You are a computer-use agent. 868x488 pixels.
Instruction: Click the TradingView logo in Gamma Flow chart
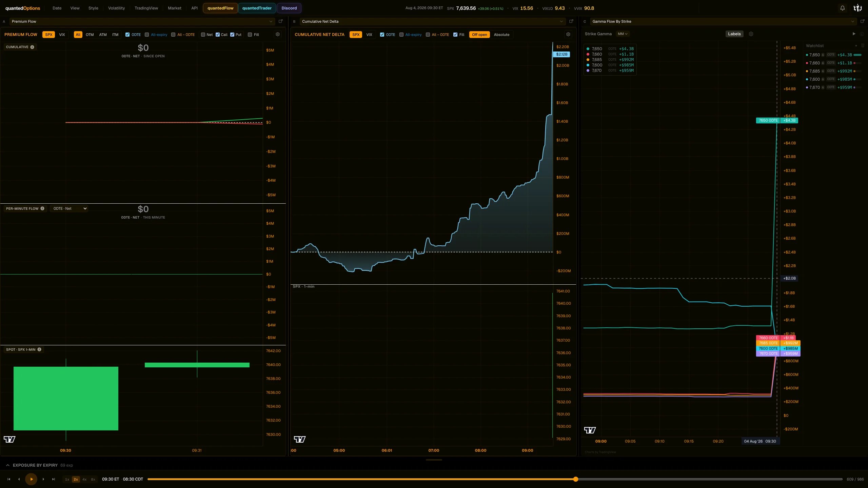590,430
